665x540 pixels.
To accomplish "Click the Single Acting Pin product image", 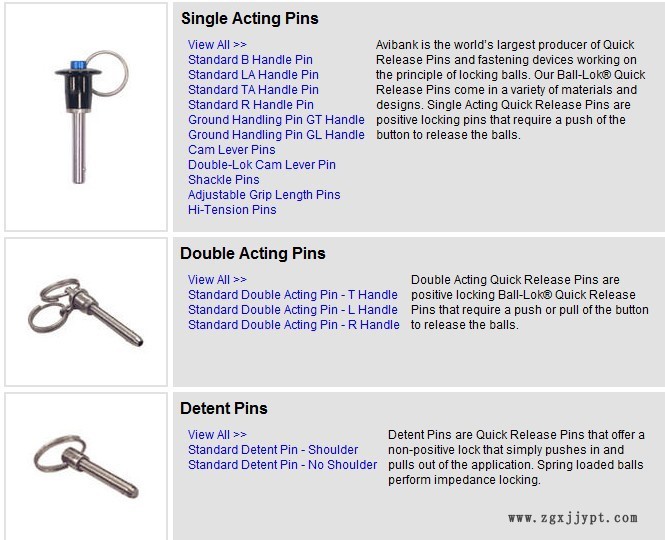I will 86,117.
